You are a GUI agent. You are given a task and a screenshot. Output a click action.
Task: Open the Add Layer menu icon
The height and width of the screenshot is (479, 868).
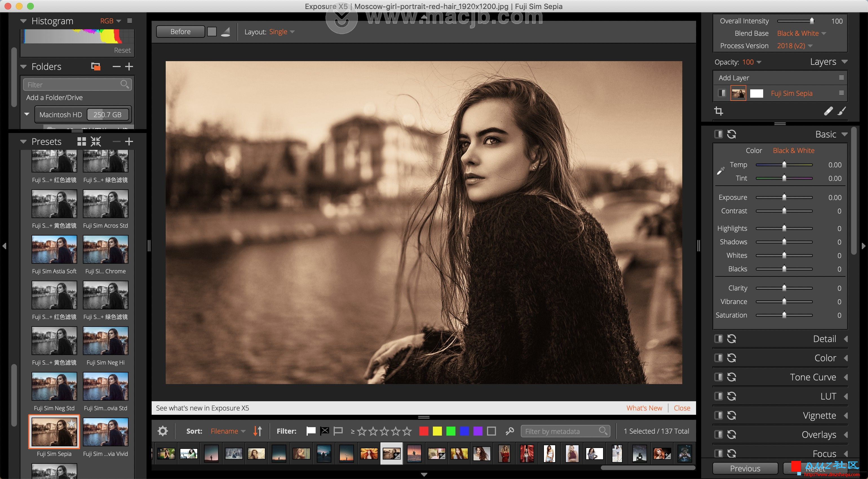point(841,78)
